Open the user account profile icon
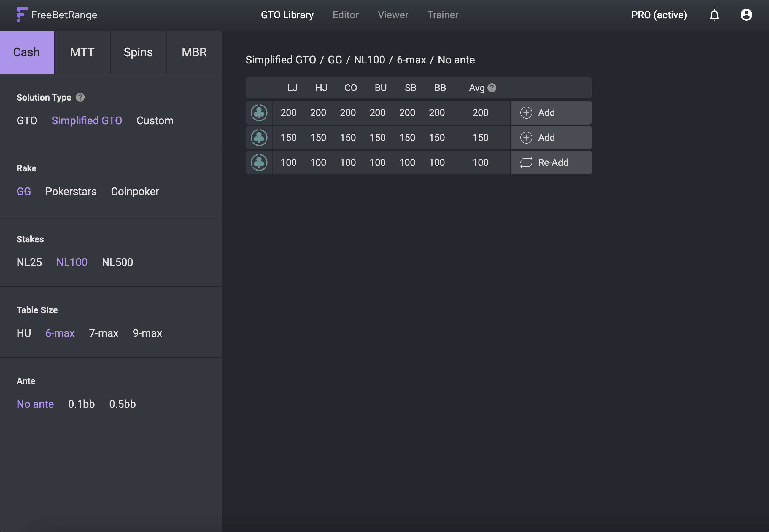Image resolution: width=769 pixels, height=532 pixels. tap(746, 15)
